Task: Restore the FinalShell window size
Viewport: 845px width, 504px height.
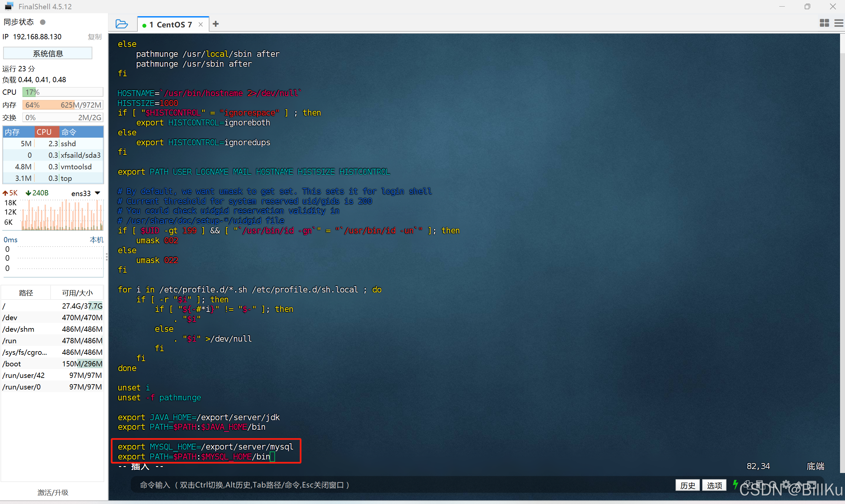Action: point(807,7)
